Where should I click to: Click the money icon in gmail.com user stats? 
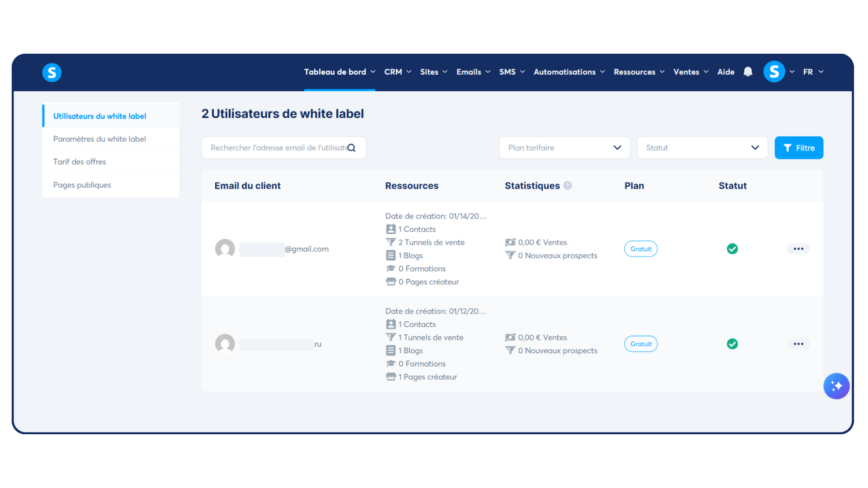click(x=510, y=242)
